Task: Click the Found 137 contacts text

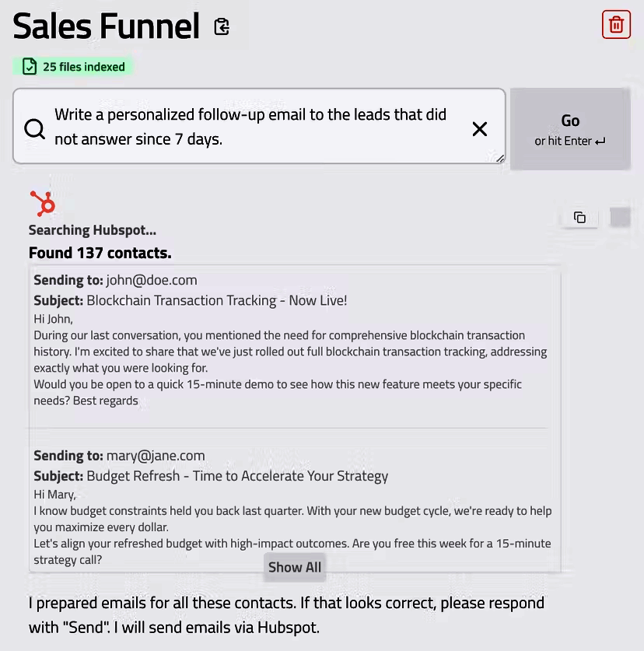Action: [x=100, y=253]
